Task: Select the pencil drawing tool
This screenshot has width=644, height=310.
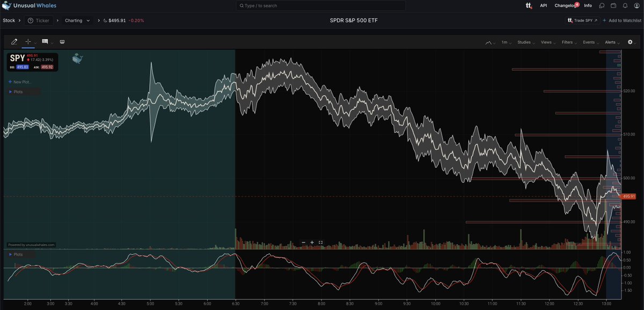Action: point(14,41)
